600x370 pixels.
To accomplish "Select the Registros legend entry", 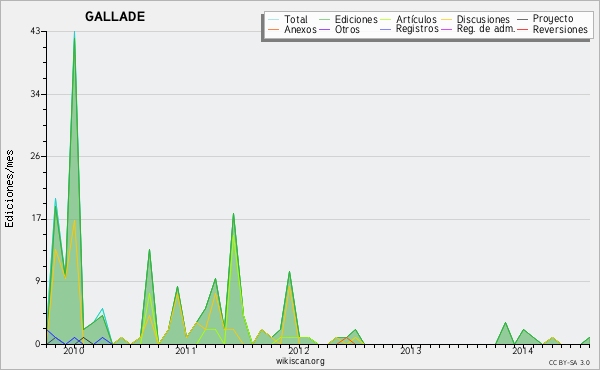I will [417, 29].
